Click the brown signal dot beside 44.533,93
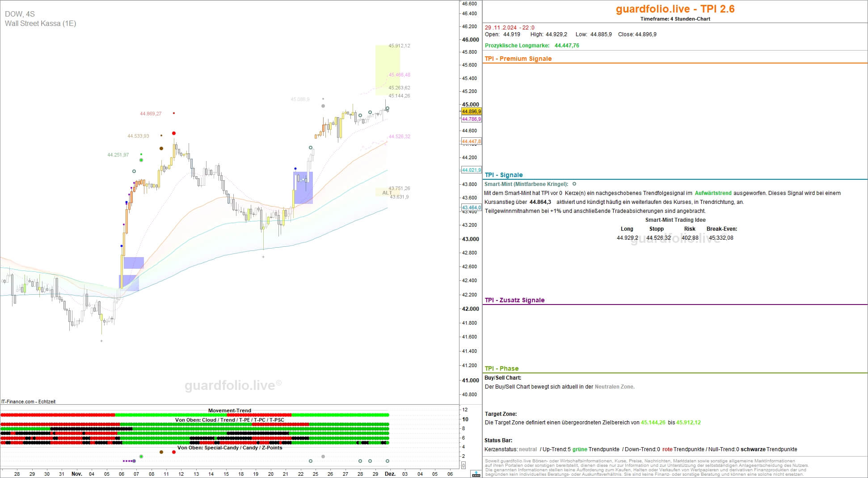868x478 pixels. click(161, 148)
